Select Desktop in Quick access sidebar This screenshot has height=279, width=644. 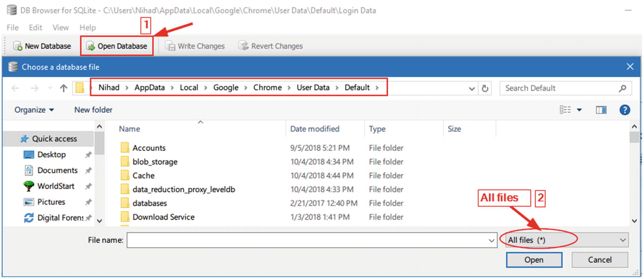tap(51, 155)
